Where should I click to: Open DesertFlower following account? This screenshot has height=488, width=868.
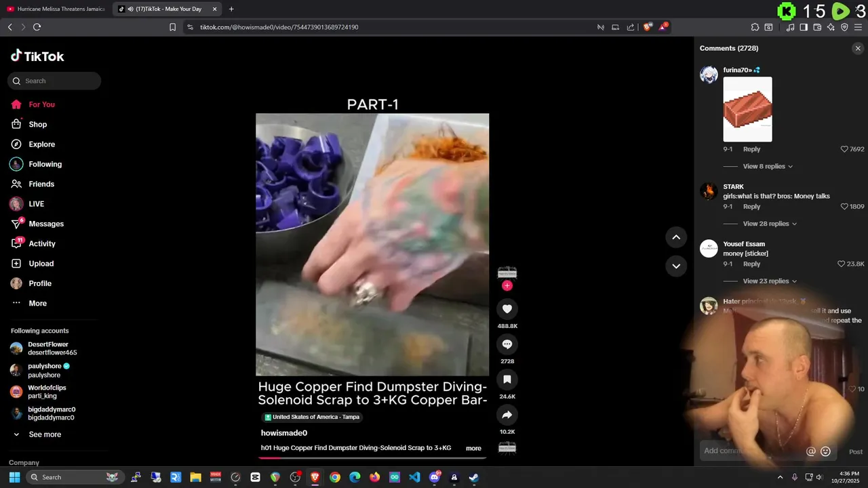[x=52, y=348]
